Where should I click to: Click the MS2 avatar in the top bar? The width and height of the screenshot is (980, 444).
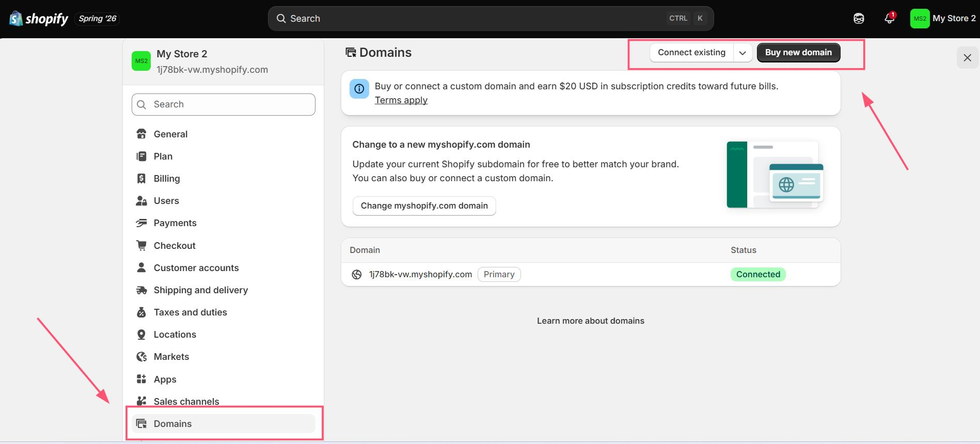point(920,19)
